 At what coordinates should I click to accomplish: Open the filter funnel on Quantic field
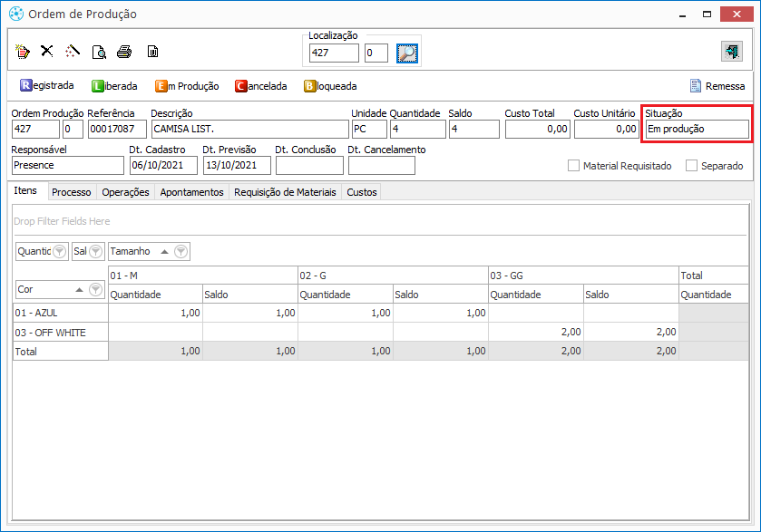tap(59, 251)
